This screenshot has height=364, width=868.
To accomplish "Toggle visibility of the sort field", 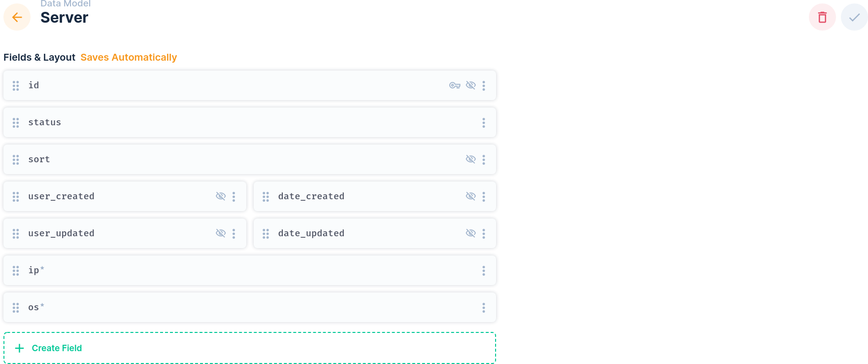I will [x=471, y=159].
